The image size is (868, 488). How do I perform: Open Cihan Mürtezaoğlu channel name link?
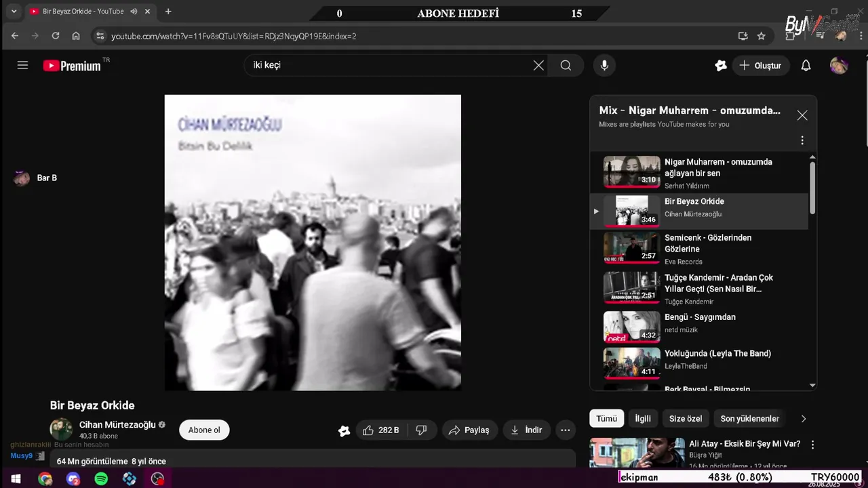click(x=117, y=425)
